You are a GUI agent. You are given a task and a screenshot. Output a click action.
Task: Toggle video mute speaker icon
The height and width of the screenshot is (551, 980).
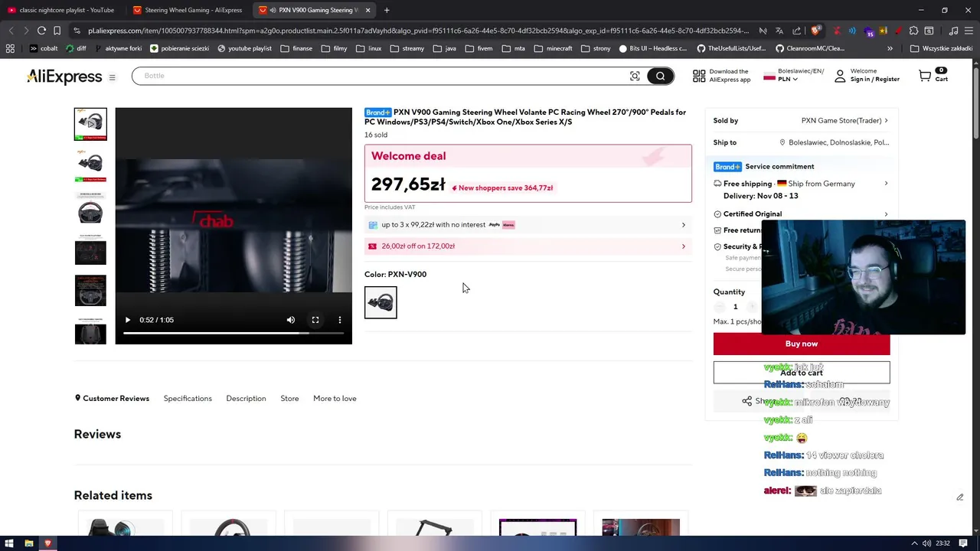(291, 320)
